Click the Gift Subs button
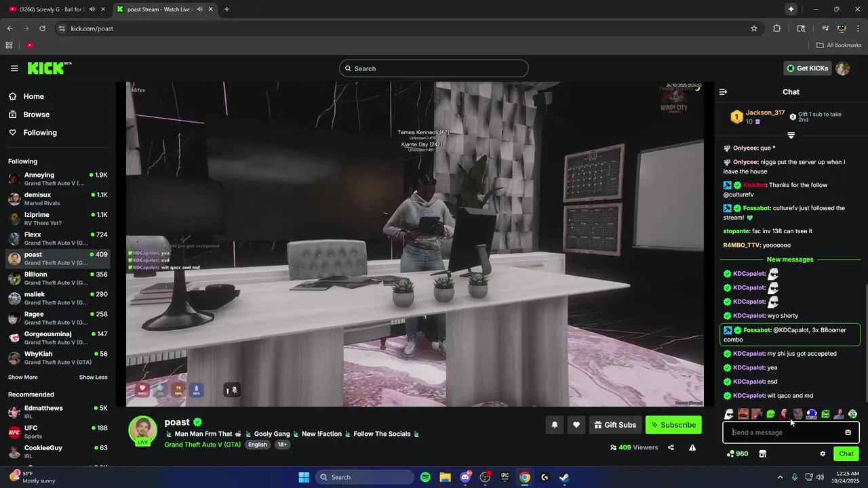 click(x=615, y=425)
